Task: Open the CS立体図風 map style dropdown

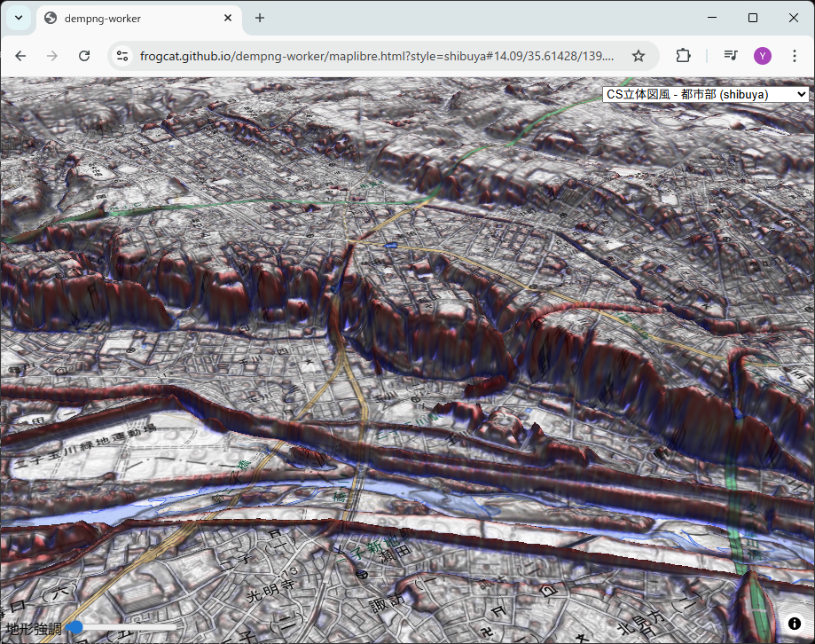Action: (x=705, y=95)
